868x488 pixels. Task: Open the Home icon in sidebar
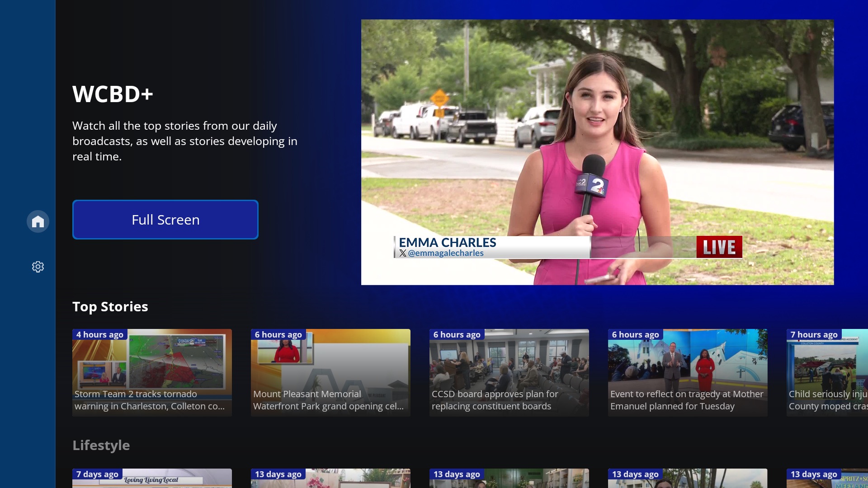click(38, 221)
